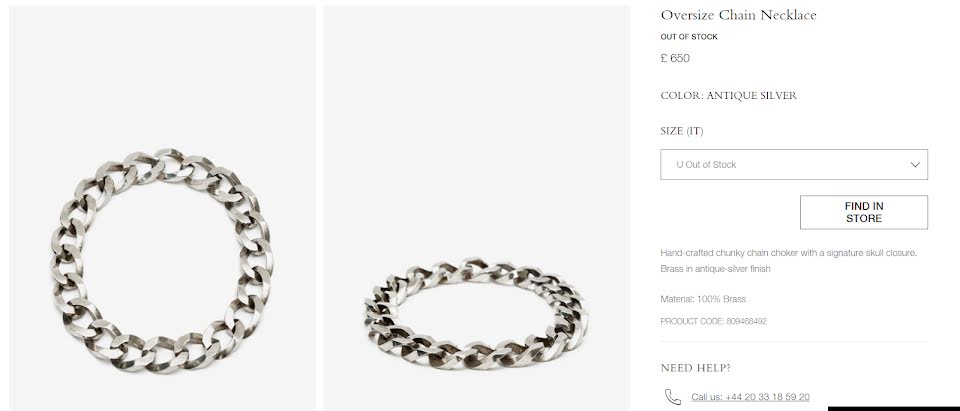This screenshot has width=960, height=411.
Task: Click the FIND IN STORE button
Action: click(x=864, y=213)
